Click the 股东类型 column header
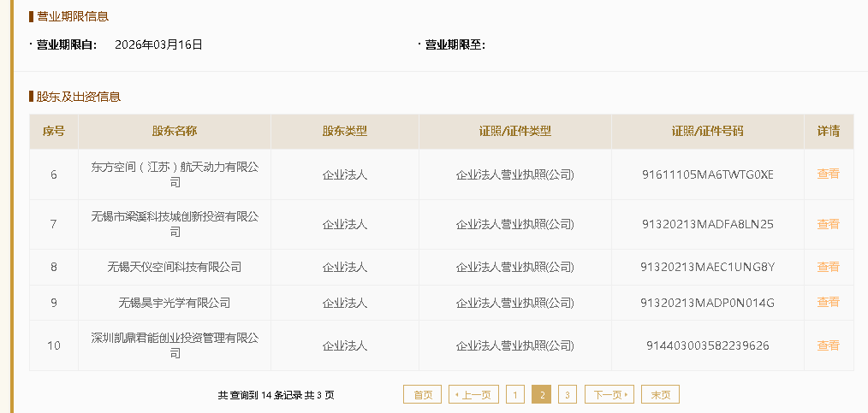The width and height of the screenshot is (868, 413). pos(344,132)
